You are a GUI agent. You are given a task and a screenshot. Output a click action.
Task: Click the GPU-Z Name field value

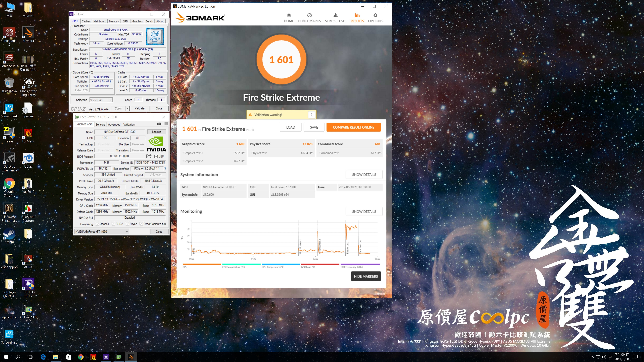[120, 132]
